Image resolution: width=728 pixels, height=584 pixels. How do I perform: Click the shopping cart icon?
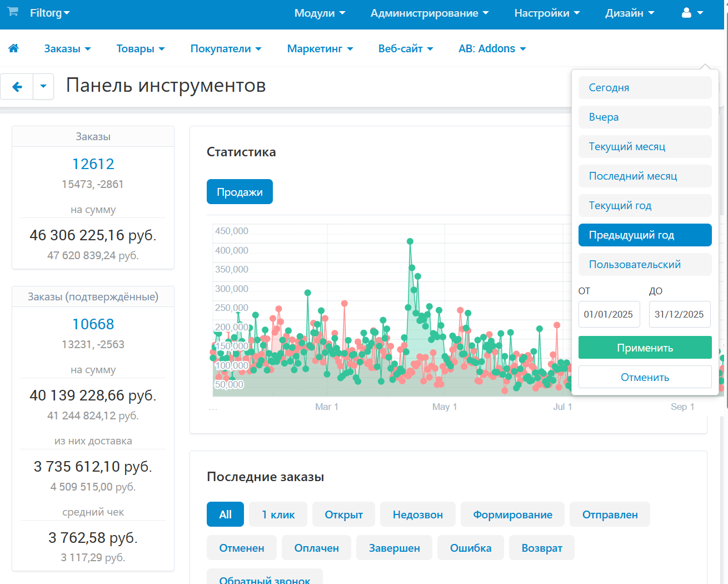13,12
